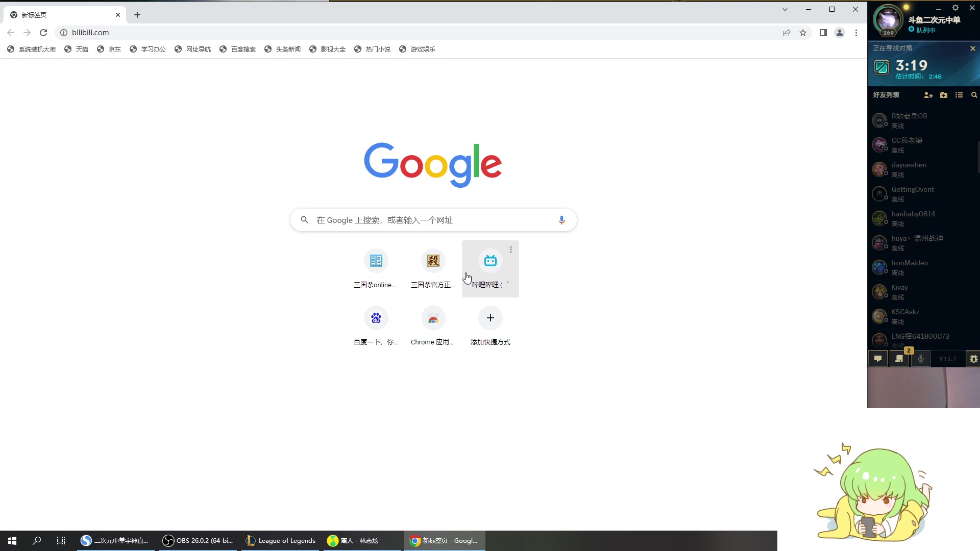Open a new tab with the plus button

pos(137,15)
